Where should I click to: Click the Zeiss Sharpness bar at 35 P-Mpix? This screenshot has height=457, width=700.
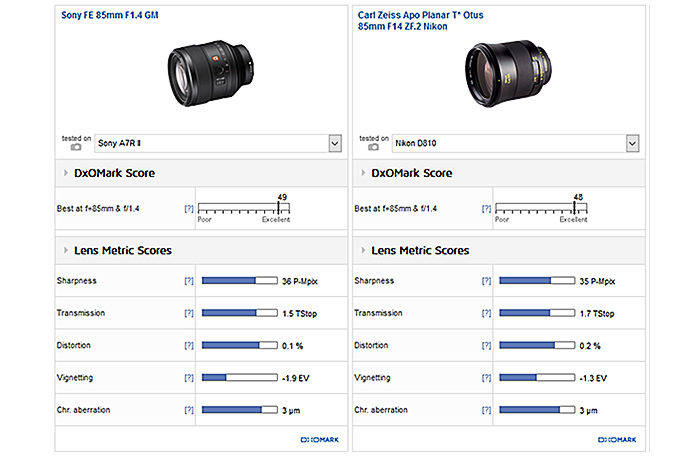click(537, 281)
